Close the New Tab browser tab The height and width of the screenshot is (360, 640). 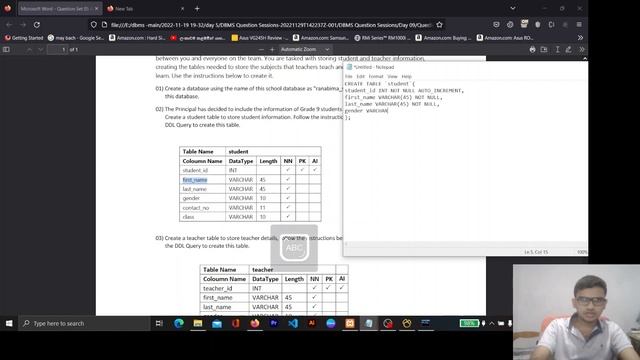tap(182, 9)
